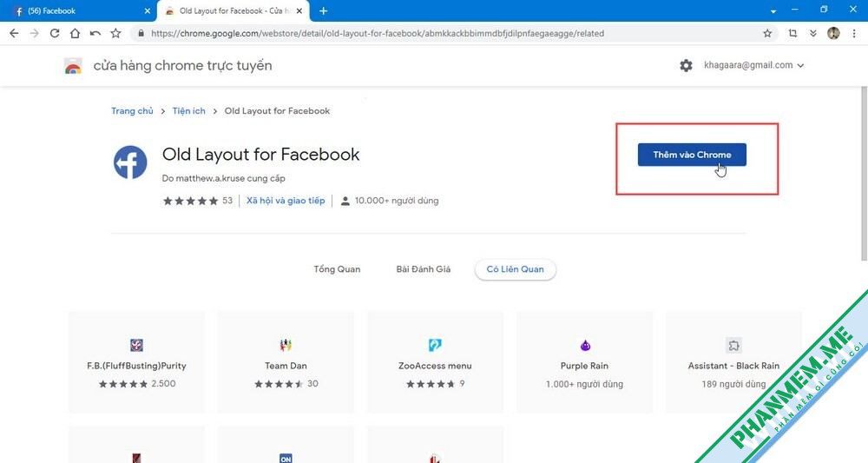Click the crop capture icon in toolbar
868x463 pixels.
pyautogui.click(x=792, y=33)
